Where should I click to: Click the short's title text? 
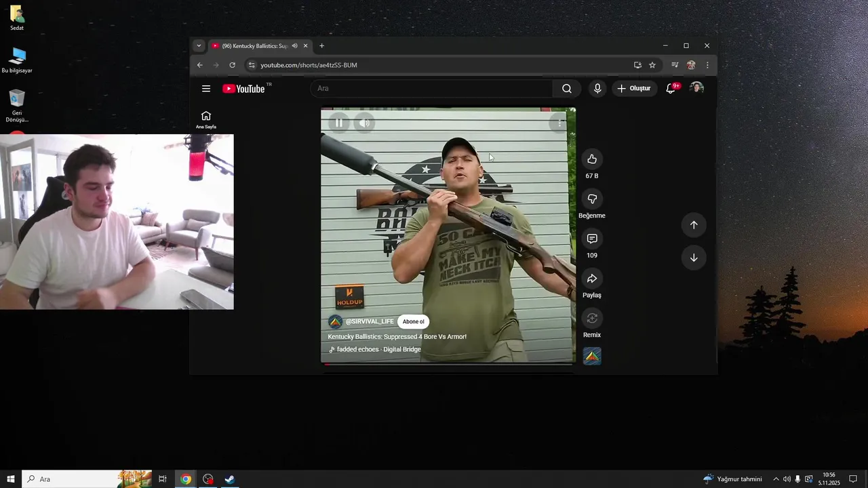(x=397, y=337)
